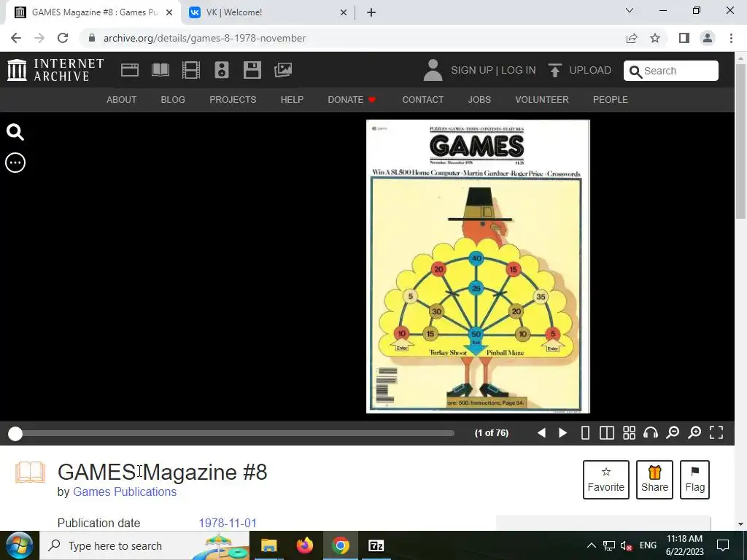Start read aloud headphones icon
747x560 pixels.
coord(651,433)
